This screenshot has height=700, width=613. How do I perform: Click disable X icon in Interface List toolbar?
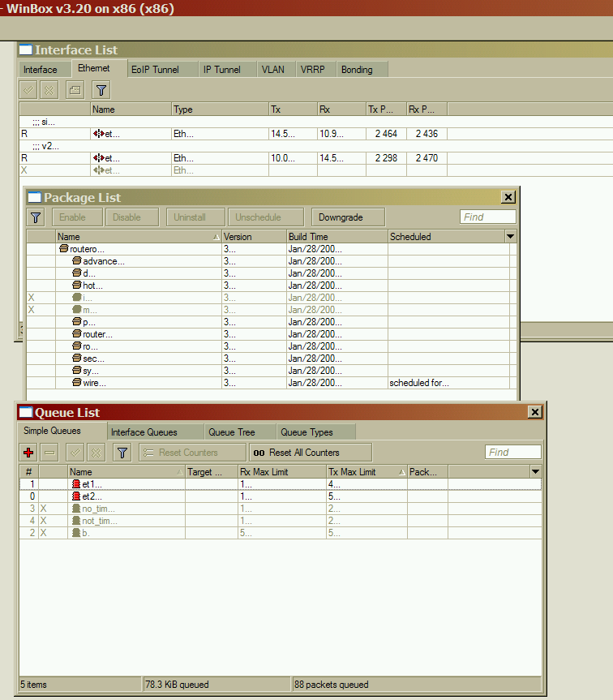click(49, 90)
